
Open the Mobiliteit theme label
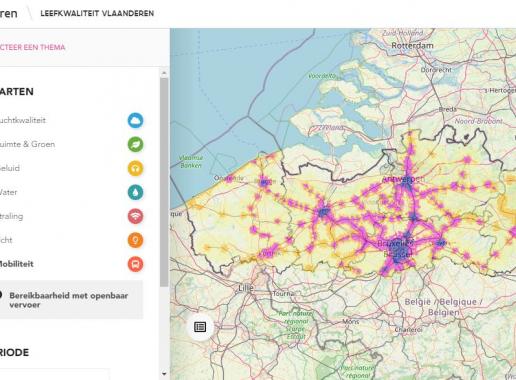(x=17, y=264)
